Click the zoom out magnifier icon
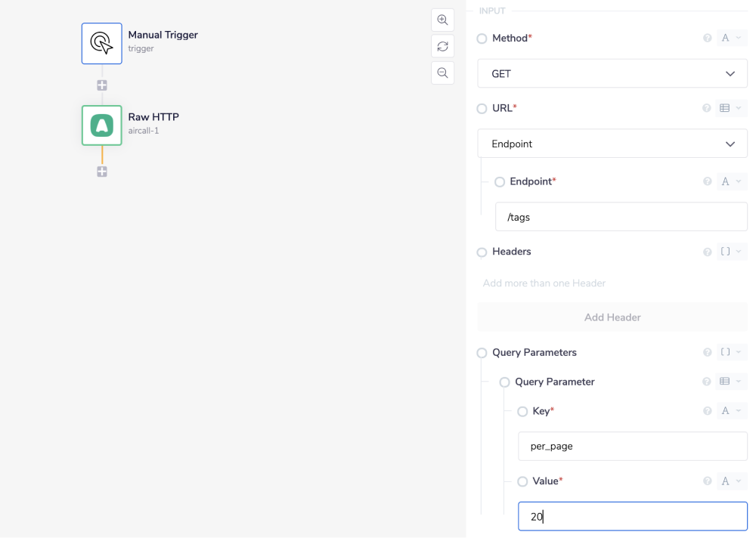Image resolution: width=756 pixels, height=538 pixels. [442, 73]
